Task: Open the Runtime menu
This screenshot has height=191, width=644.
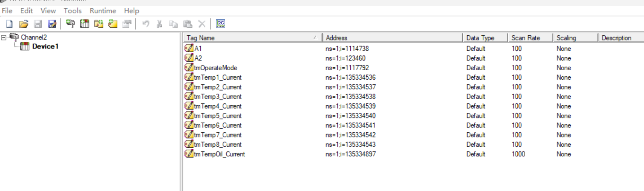Action: (x=103, y=11)
